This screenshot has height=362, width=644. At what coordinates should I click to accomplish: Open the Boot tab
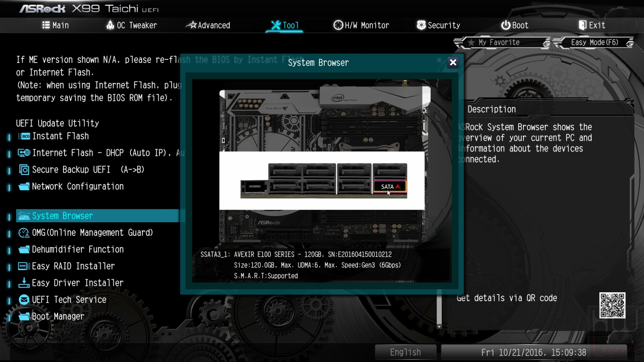[x=515, y=25]
